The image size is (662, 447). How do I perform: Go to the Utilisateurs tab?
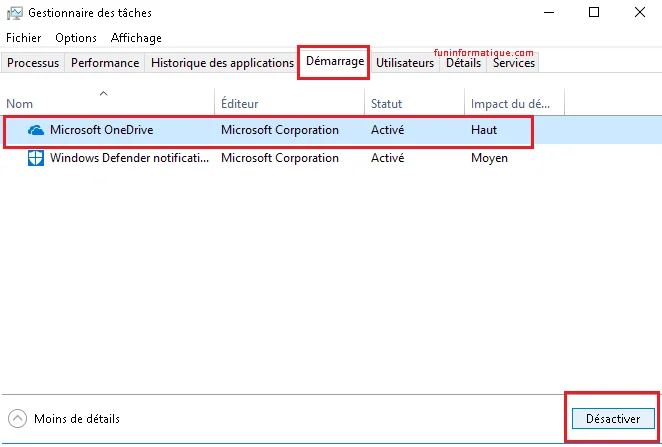pos(405,63)
